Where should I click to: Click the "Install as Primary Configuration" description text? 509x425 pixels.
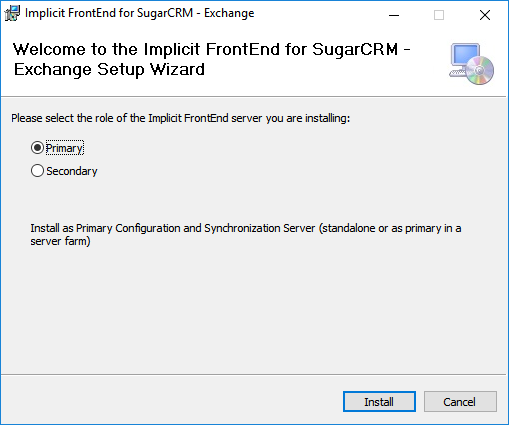coord(246,235)
